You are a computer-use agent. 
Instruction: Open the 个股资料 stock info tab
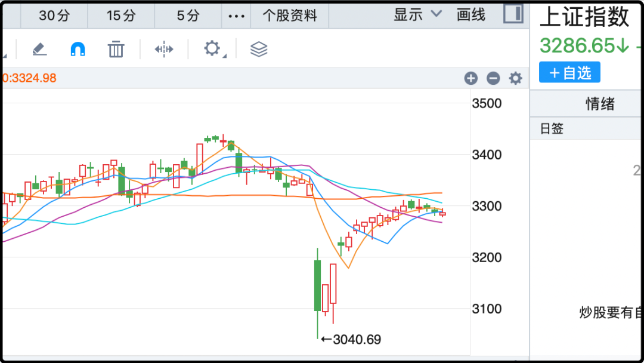point(290,16)
